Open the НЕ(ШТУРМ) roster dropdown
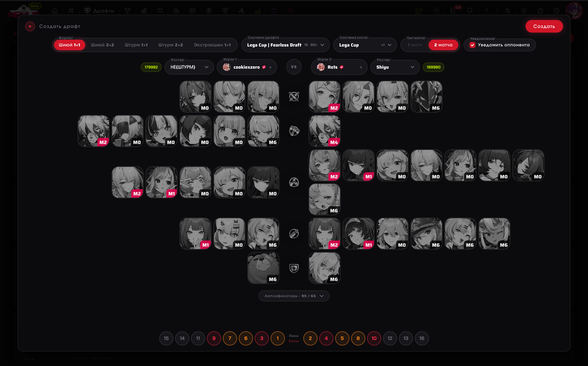 [189, 67]
